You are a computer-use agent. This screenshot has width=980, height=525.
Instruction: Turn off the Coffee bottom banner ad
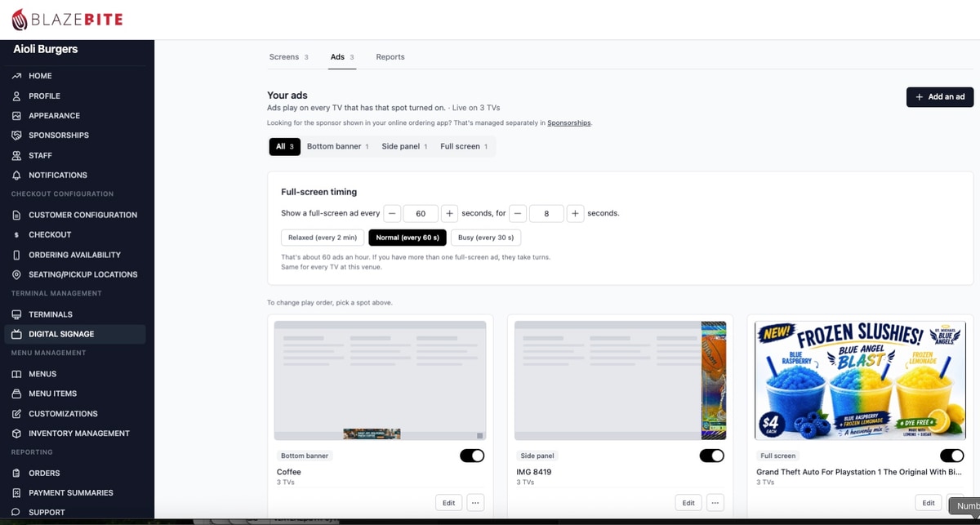click(472, 456)
